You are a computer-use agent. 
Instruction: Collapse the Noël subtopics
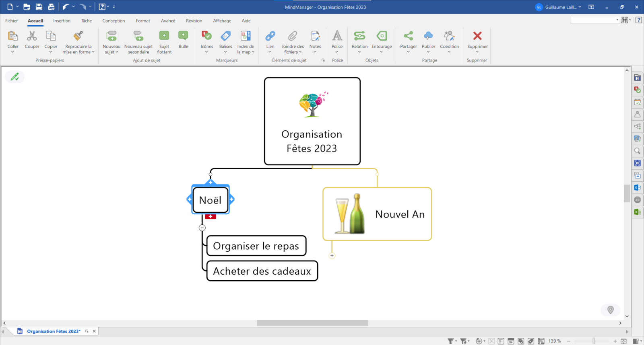point(202,228)
